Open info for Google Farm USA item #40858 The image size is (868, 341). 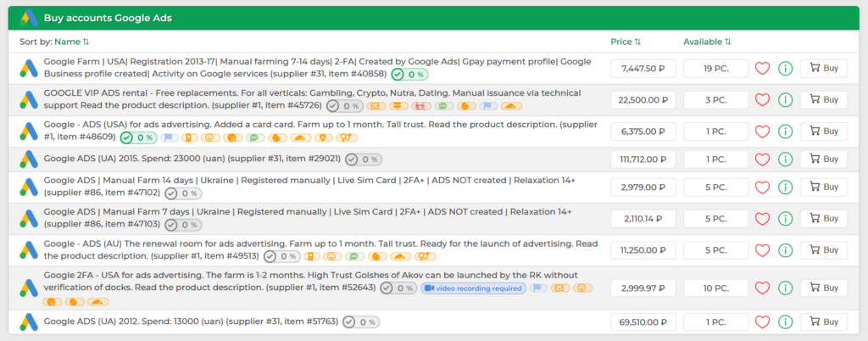(x=785, y=69)
